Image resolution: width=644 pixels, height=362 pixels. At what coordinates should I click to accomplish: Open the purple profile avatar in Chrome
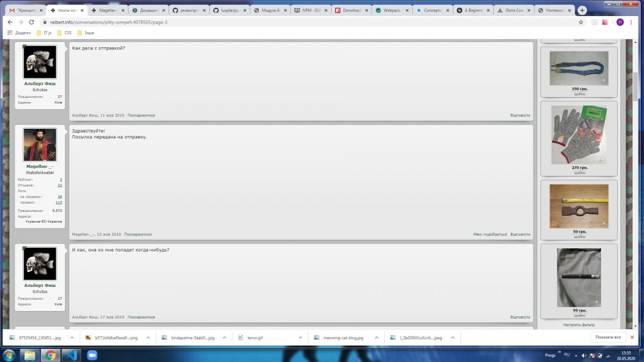click(x=620, y=22)
